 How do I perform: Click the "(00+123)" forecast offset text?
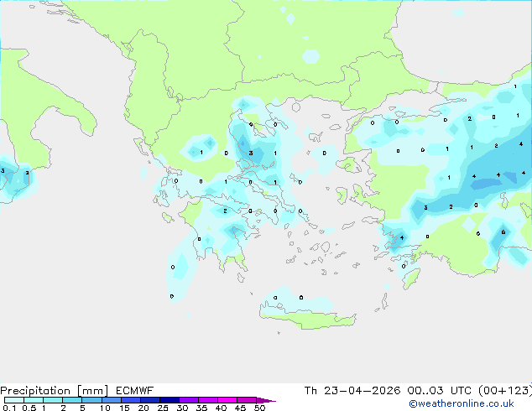pos(505,391)
